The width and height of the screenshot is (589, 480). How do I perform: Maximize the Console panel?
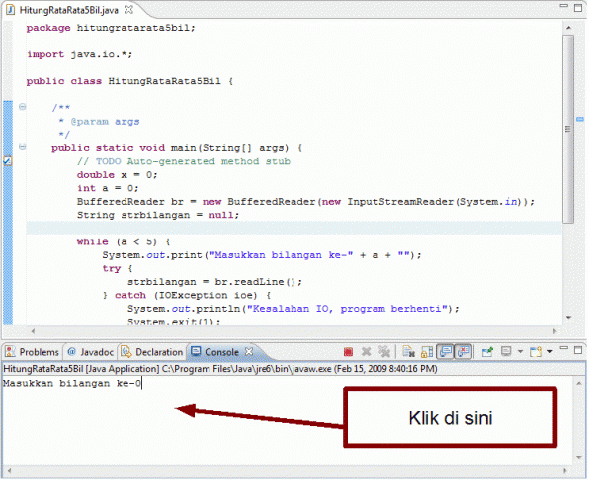(x=578, y=350)
